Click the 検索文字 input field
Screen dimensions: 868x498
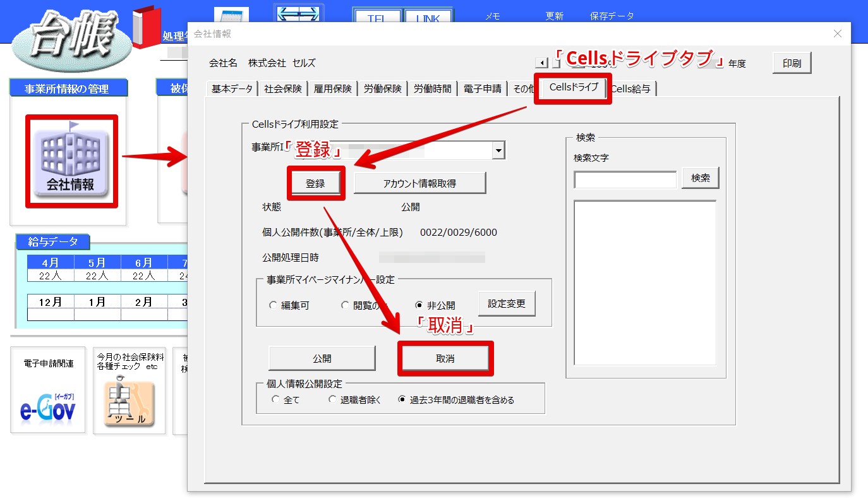(625, 179)
